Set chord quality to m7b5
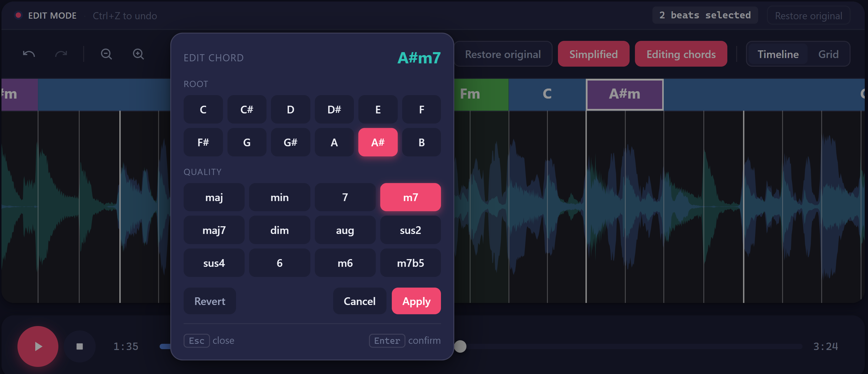This screenshot has width=868, height=374. pyautogui.click(x=410, y=263)
